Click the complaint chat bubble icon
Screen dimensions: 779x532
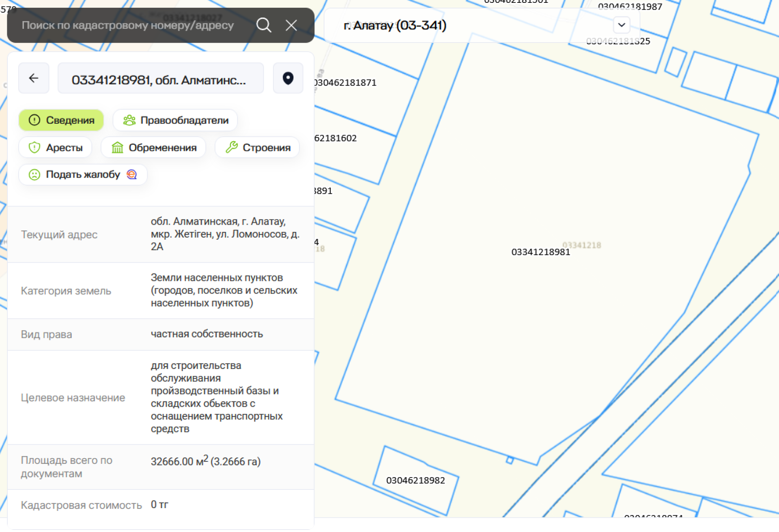point(132,175)
